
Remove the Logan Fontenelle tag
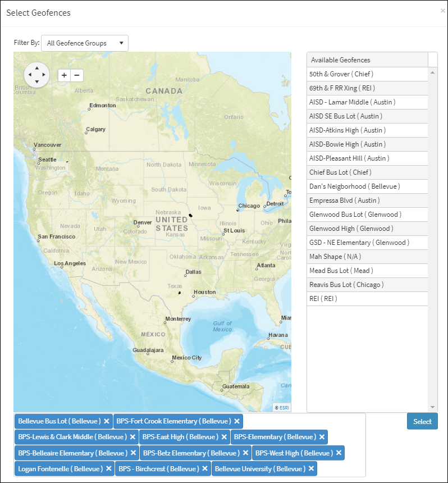(x=109, y=468)
